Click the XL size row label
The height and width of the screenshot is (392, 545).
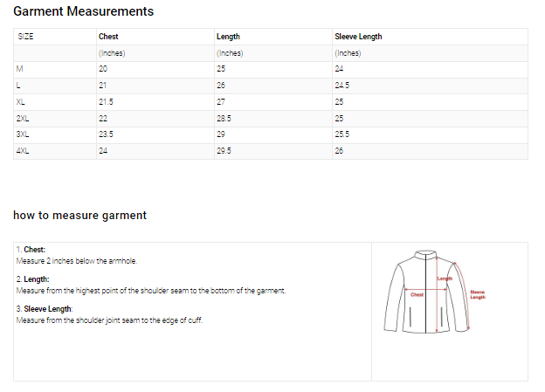[x=20, y=101]
